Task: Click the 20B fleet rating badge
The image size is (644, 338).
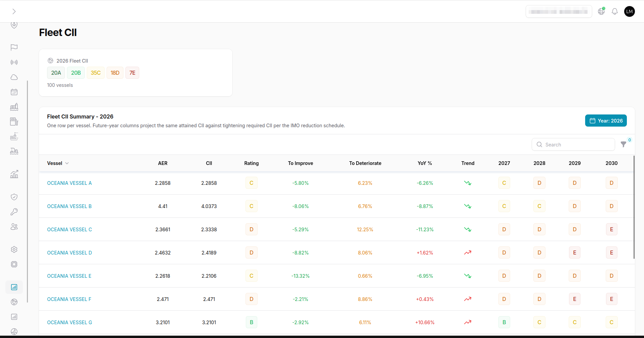Action: (76, 73)
